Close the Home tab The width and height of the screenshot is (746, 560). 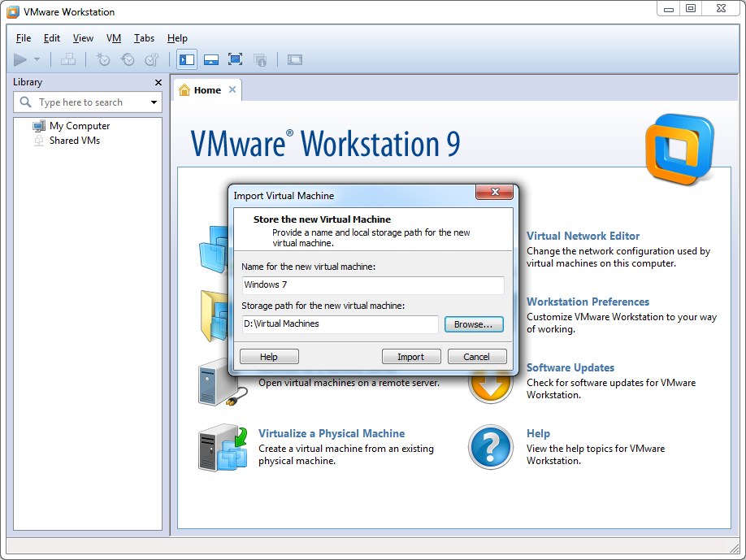(x=232, y=90)
